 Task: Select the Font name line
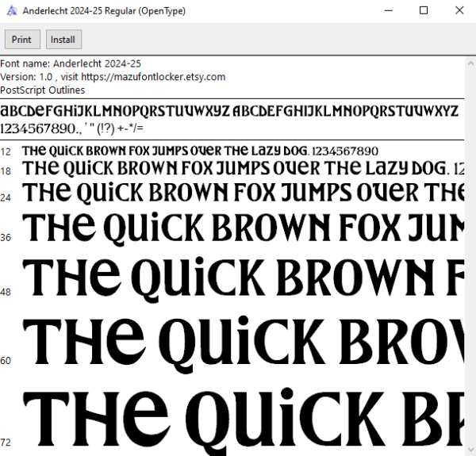[71, 63]
